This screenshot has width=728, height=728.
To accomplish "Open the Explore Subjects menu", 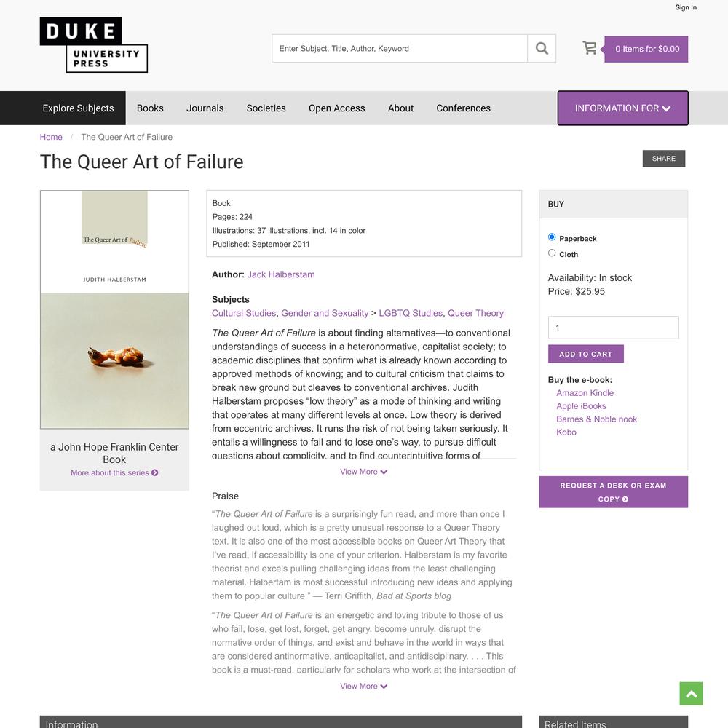I will (78, 108).
